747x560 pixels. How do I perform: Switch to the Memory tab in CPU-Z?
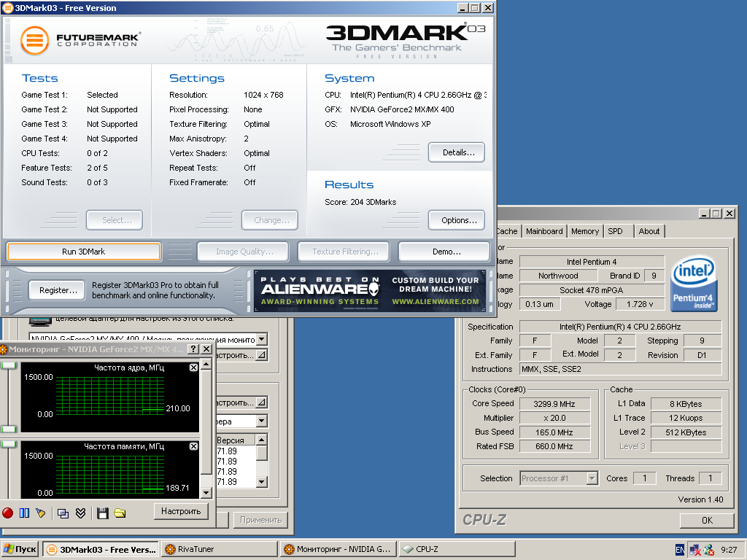(584, 231)
